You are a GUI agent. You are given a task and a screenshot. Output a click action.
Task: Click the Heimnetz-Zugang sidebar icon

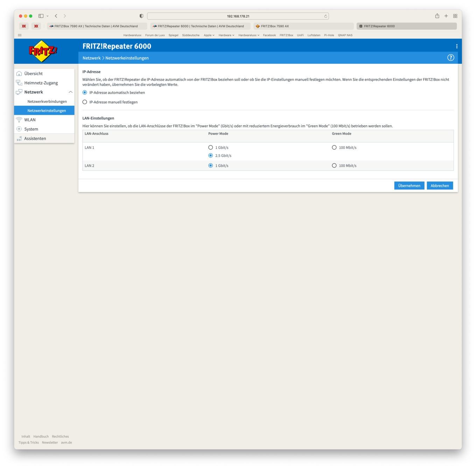coord(19,83)
